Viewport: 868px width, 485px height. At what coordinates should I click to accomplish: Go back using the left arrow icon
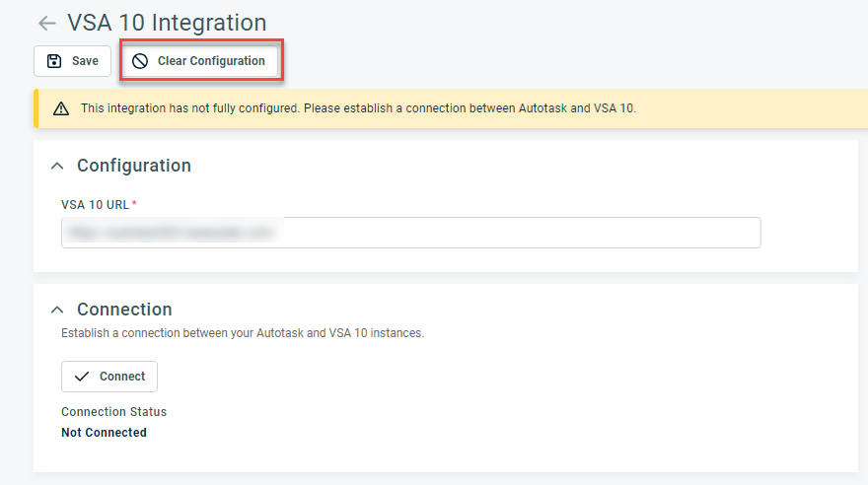47,24
